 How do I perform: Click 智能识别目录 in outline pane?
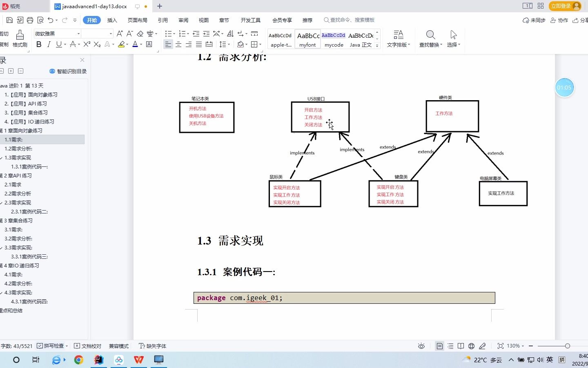click(x=68, y=71)
